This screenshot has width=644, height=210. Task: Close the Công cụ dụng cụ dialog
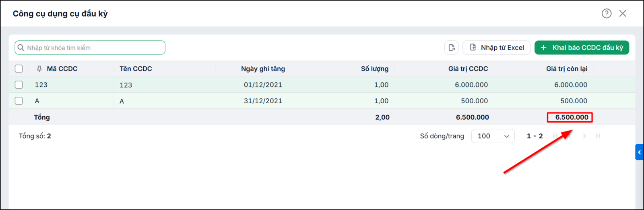click(x=623, y=13)
